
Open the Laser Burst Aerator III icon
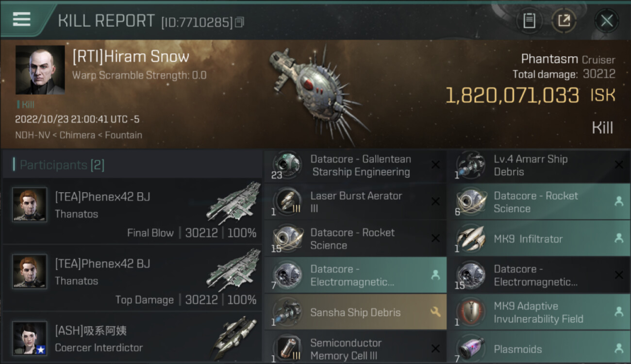click(x=287, y=202)
